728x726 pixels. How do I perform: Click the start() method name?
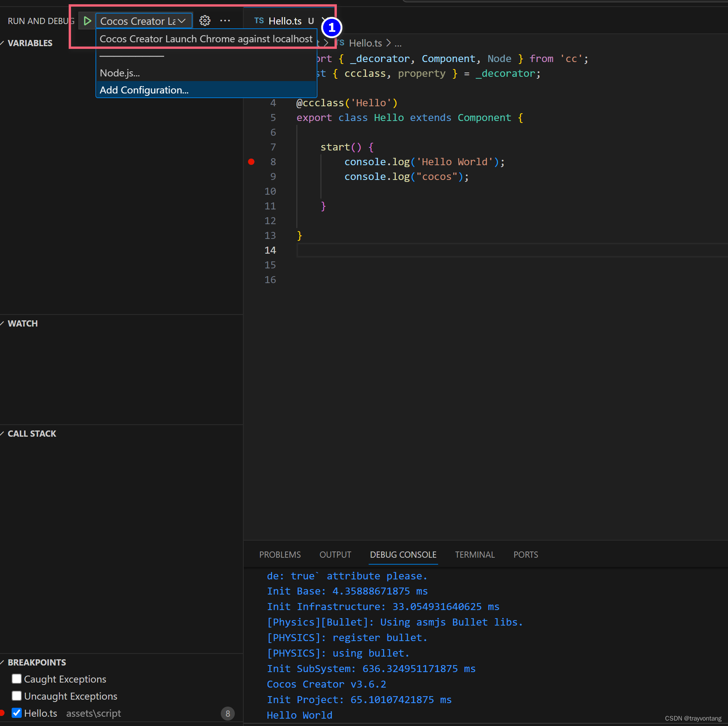coord(335,147)
